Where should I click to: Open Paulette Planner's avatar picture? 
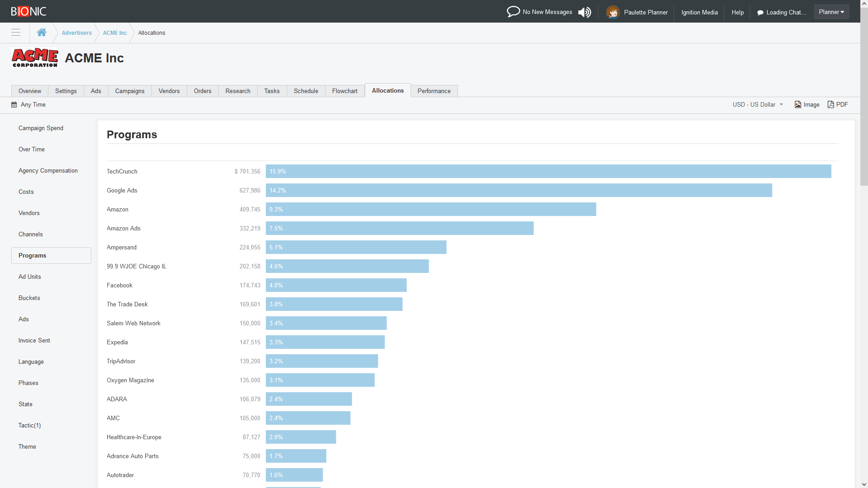[x=613, y=12]
